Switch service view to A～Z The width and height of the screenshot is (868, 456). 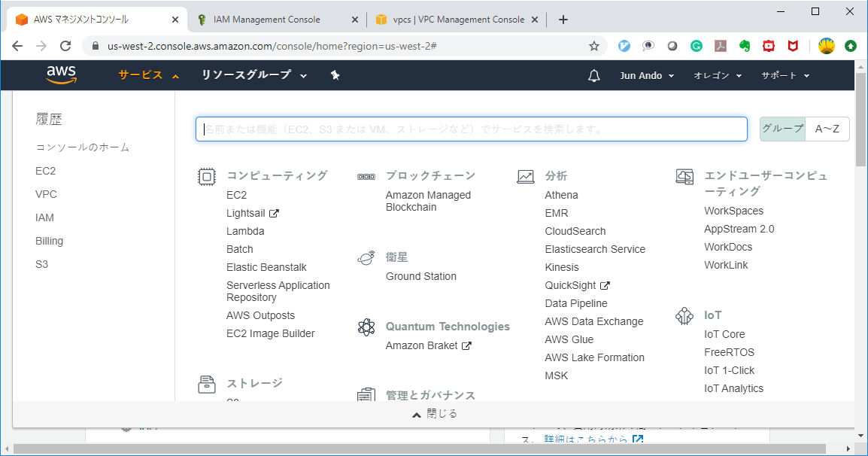(827, 129)
